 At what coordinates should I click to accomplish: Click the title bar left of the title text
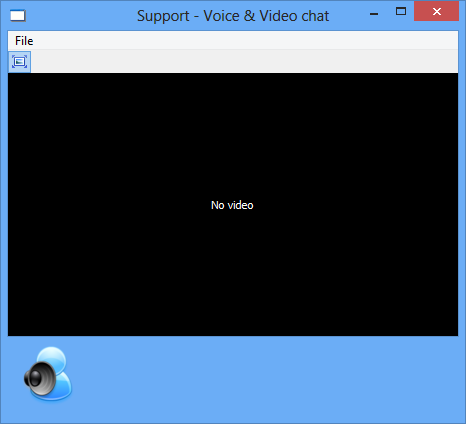click(x=80, y=16)
